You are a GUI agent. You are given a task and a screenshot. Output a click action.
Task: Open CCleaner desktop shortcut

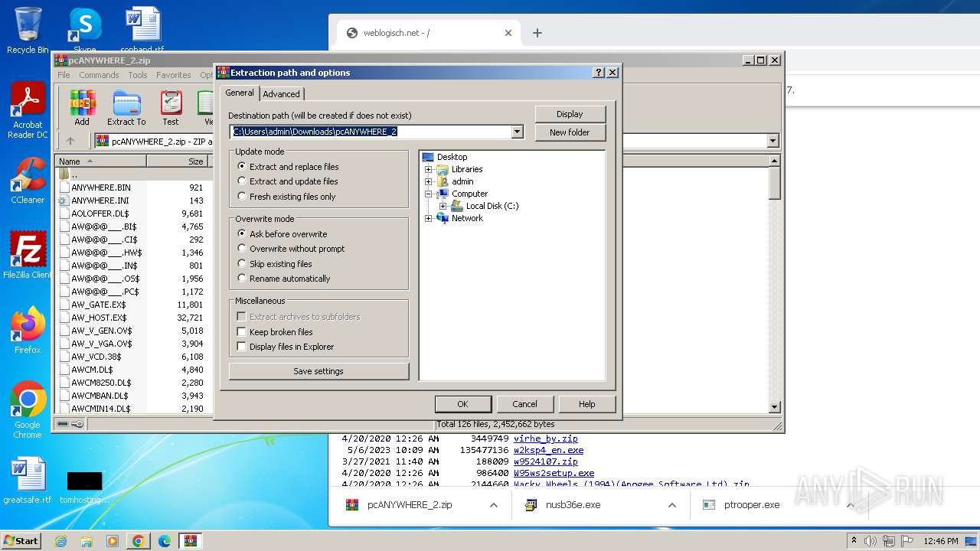28,181
